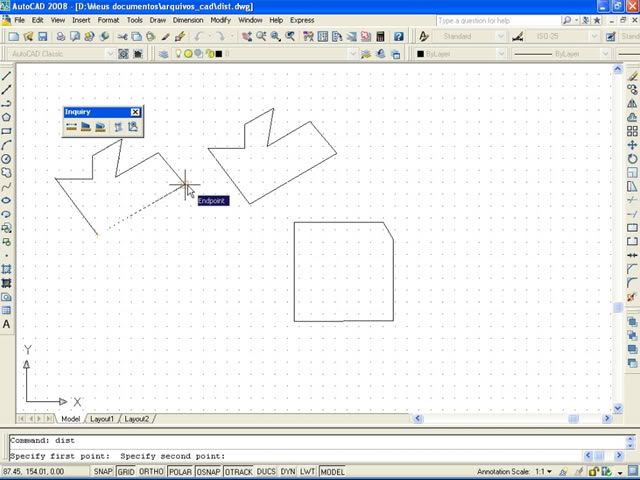Click the Rotate modify tool
This screenshot has width=640, height=480.
(x=632, y=159)
